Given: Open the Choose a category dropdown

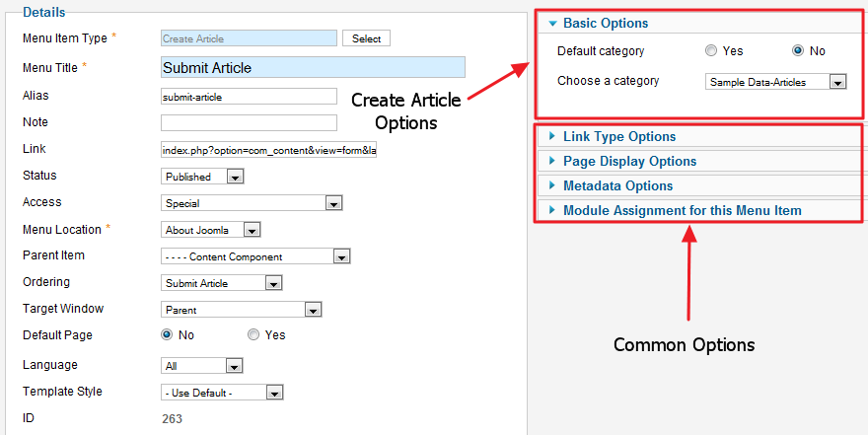Looking at the screenshot, I should tap(776, 82).
